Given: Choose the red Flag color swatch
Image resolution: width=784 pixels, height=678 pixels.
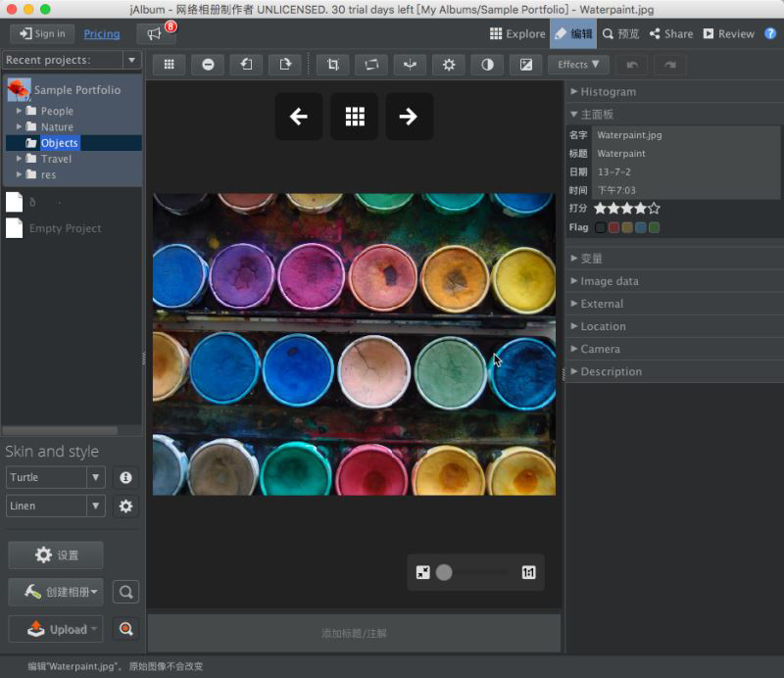Looking at the screenshot, I should (x=613, y=227).
